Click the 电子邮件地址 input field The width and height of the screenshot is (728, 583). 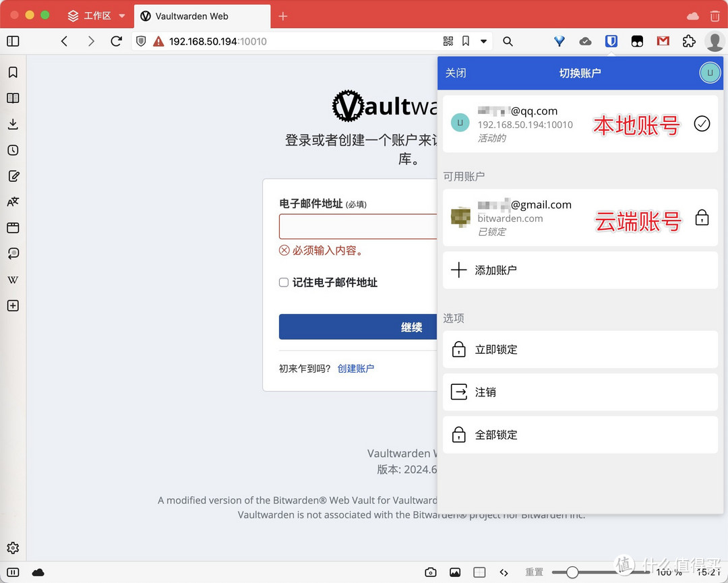point(358,226)
